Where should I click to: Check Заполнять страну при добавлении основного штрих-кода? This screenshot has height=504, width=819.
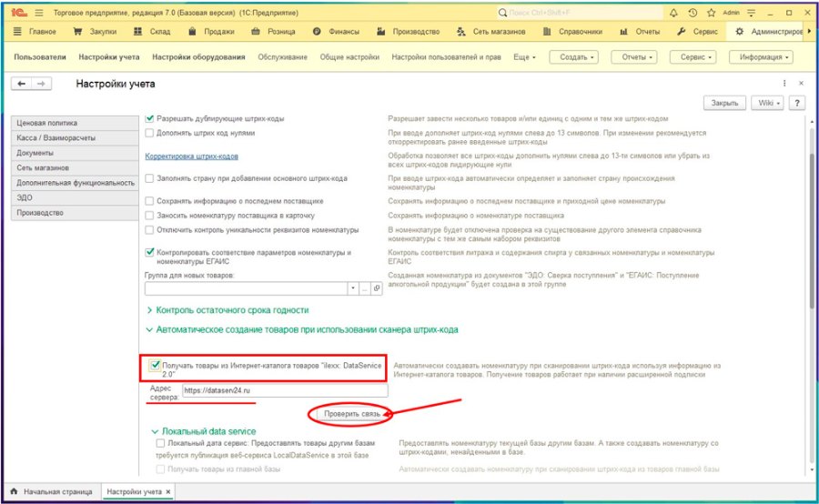click(149, 178)
